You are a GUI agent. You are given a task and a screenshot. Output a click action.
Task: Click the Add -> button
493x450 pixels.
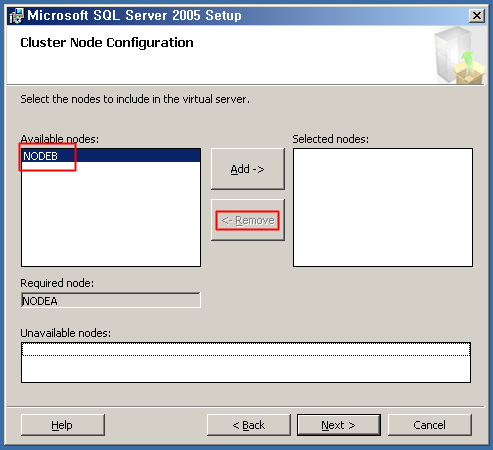(248, 169)
